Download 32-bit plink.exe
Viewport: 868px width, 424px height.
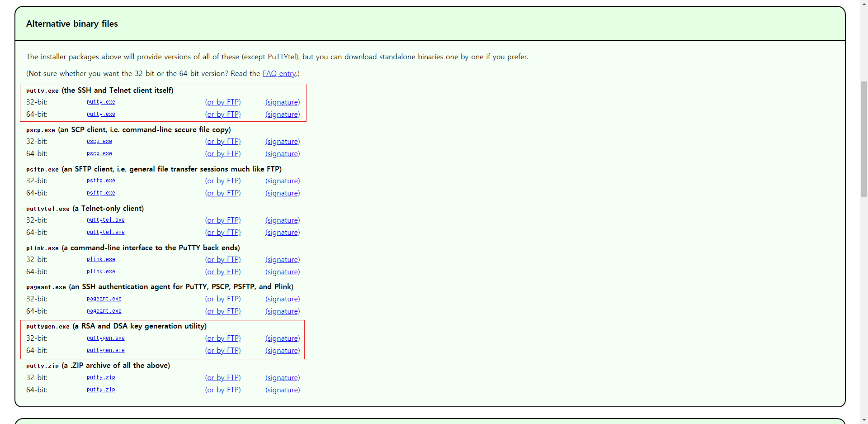(101, 259)
